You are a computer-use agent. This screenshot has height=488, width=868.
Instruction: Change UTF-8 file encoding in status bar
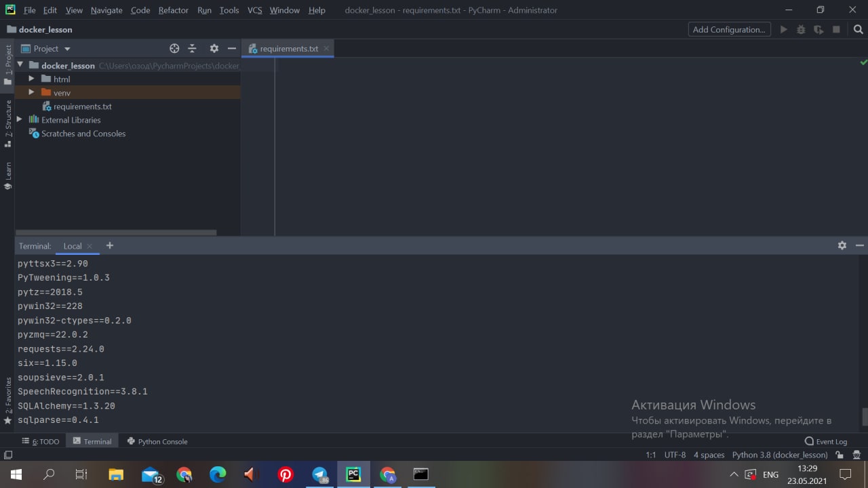coord(675,455)
